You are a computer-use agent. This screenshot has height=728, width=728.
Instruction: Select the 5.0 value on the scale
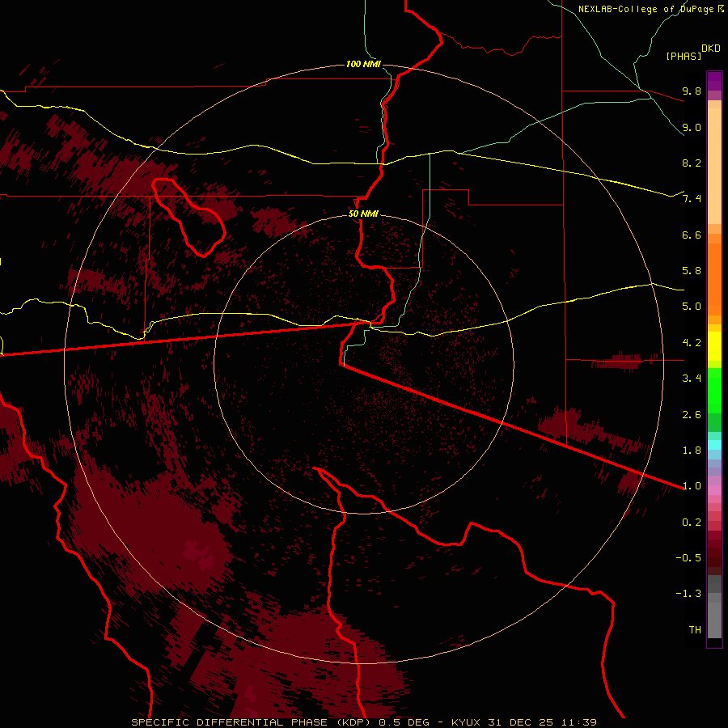coord(692,307)
